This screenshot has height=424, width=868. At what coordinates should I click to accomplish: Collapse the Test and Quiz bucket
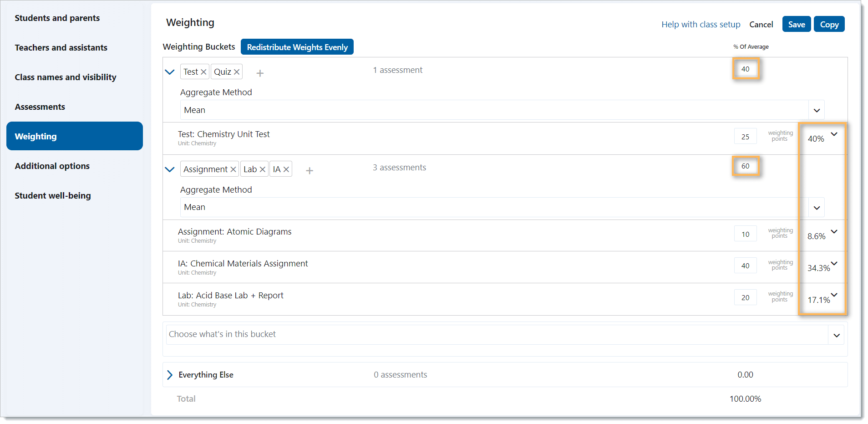(x=170, y=72)
